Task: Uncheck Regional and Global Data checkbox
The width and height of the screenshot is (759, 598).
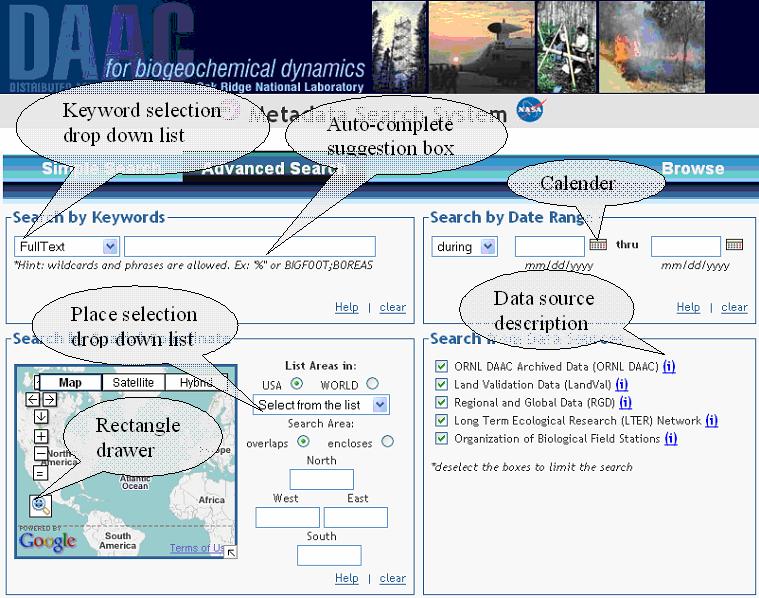Action: [x=441, y=402]
